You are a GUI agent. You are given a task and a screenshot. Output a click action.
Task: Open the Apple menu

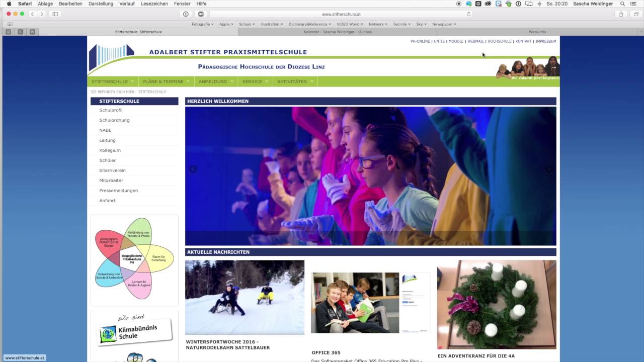pyautogui.click(x=9, y=4)
